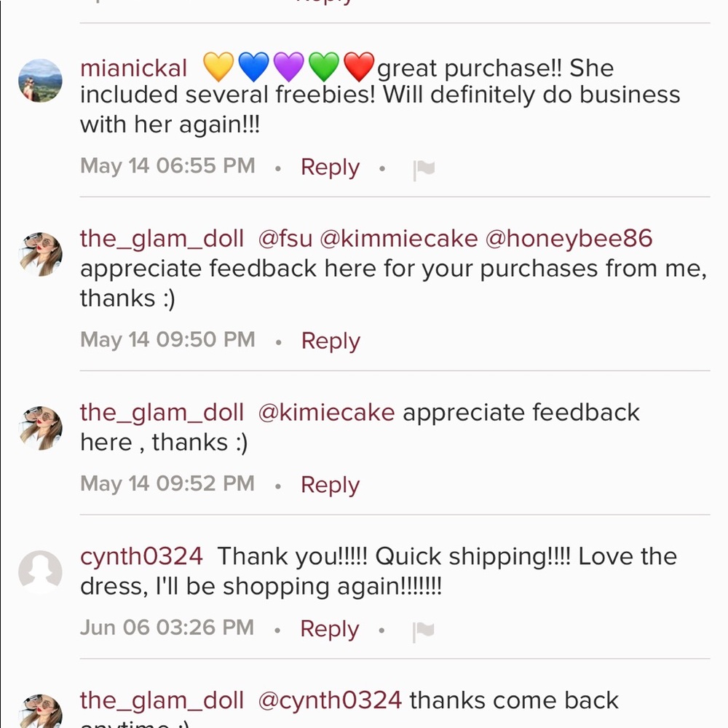Reply to the May 14 09:50 PM comment

coord(331,341)
